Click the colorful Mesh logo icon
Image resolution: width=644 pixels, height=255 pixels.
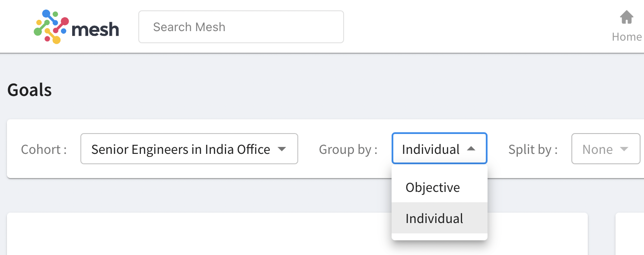point(51,27)
